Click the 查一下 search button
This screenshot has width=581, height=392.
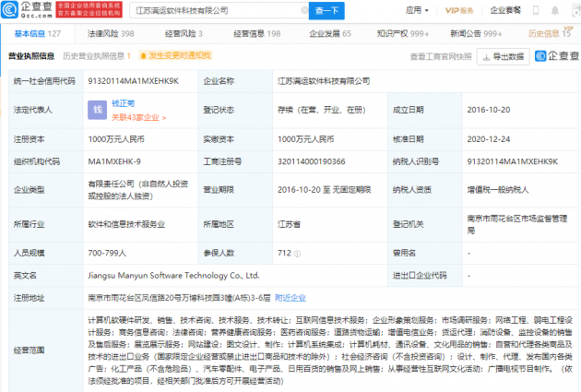[x=326, y=10]
